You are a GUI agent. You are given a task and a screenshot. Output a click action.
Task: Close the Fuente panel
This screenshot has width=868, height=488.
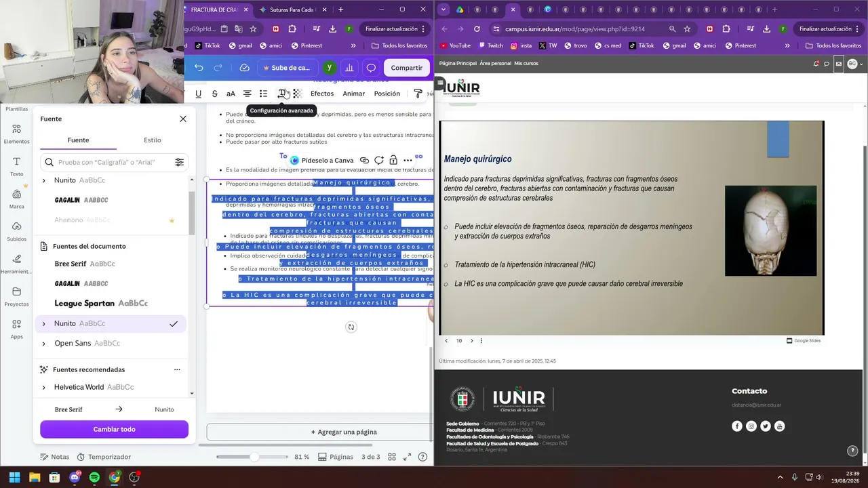[x=183, y=119]
